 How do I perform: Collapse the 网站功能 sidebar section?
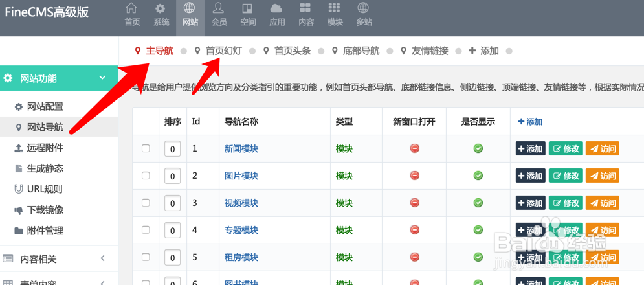click(x=59, y=78)
